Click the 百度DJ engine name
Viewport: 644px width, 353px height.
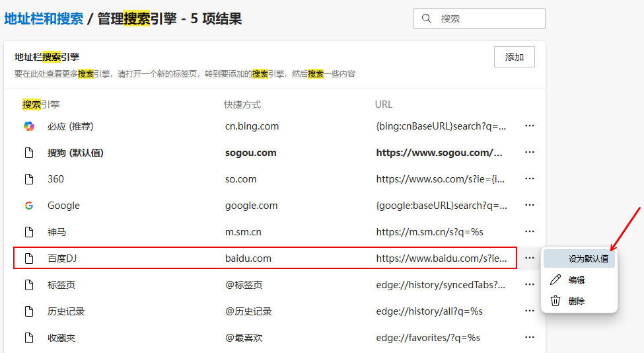(x=62, y=258)
